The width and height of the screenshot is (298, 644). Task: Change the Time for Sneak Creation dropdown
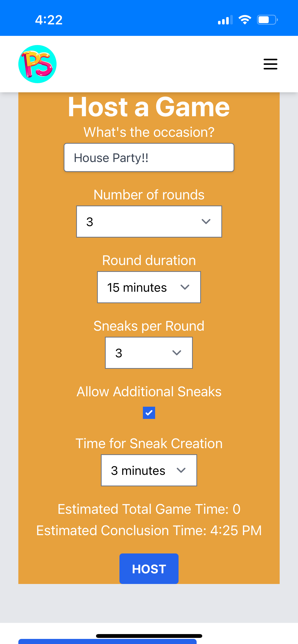[x=149, y=470]
